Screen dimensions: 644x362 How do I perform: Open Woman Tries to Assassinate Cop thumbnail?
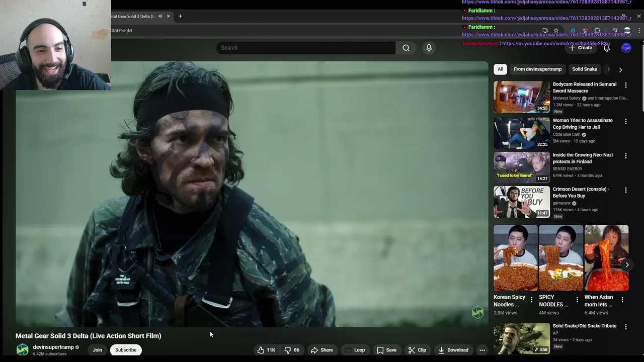521,133
